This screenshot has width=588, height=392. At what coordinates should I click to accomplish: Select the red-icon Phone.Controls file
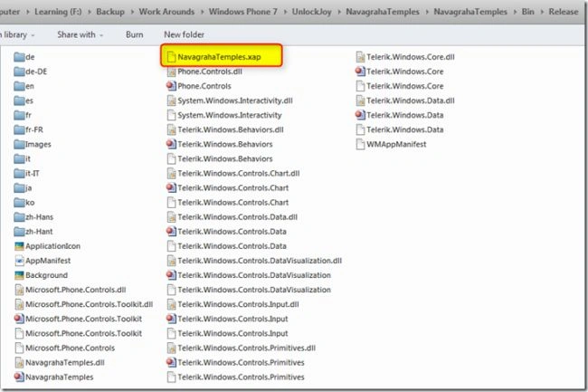click(199, 86)
